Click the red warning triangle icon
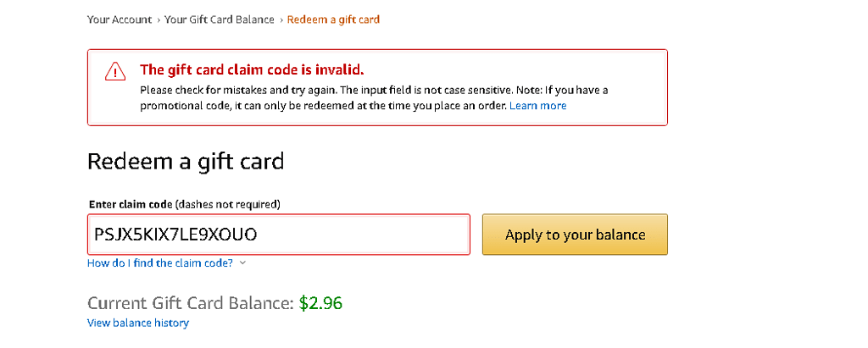Screen dimensions: 868x348 tap(115, 71)
